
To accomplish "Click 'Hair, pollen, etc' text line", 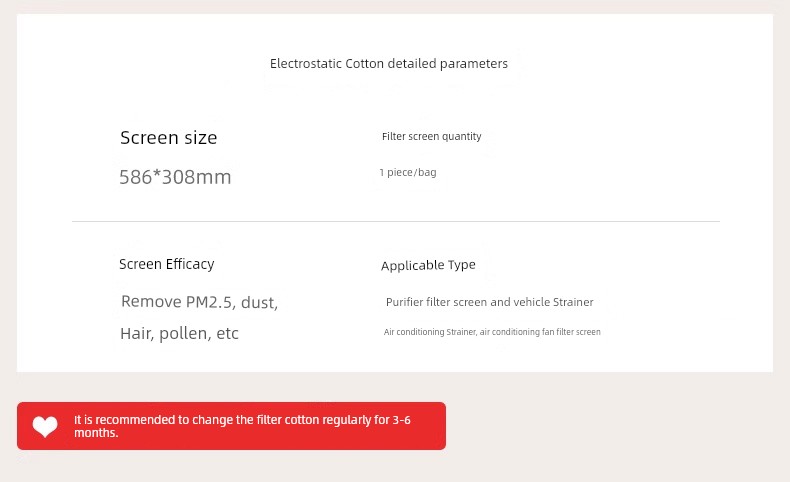I will 179,333.
